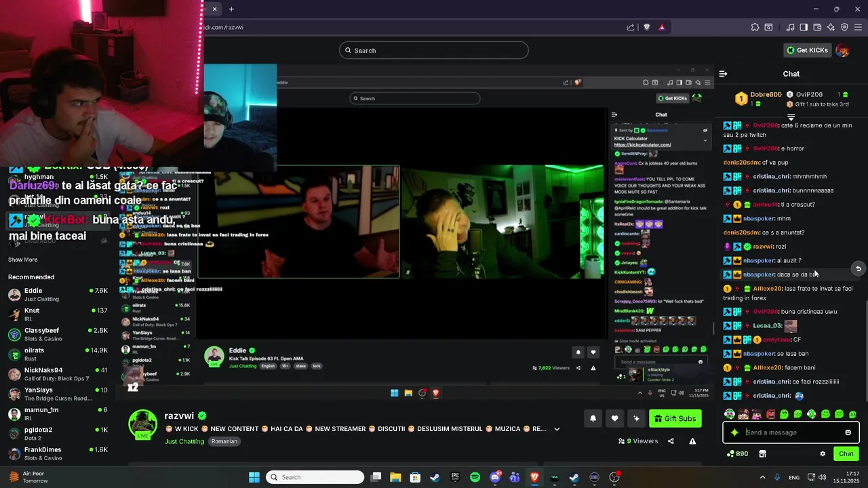The width and height of the screenshot is (868, 488).
Task: Open the user profile avatar menu
Action: [843, 50]
